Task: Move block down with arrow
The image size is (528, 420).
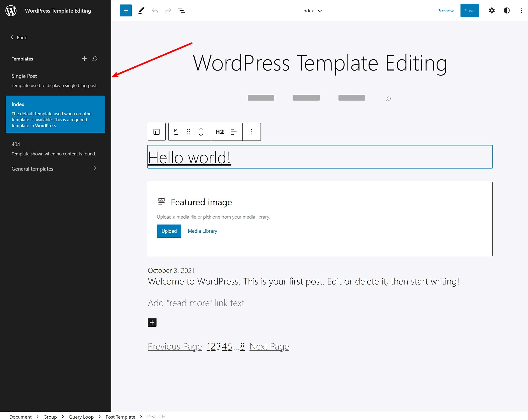Action: [x=201, y=135]
